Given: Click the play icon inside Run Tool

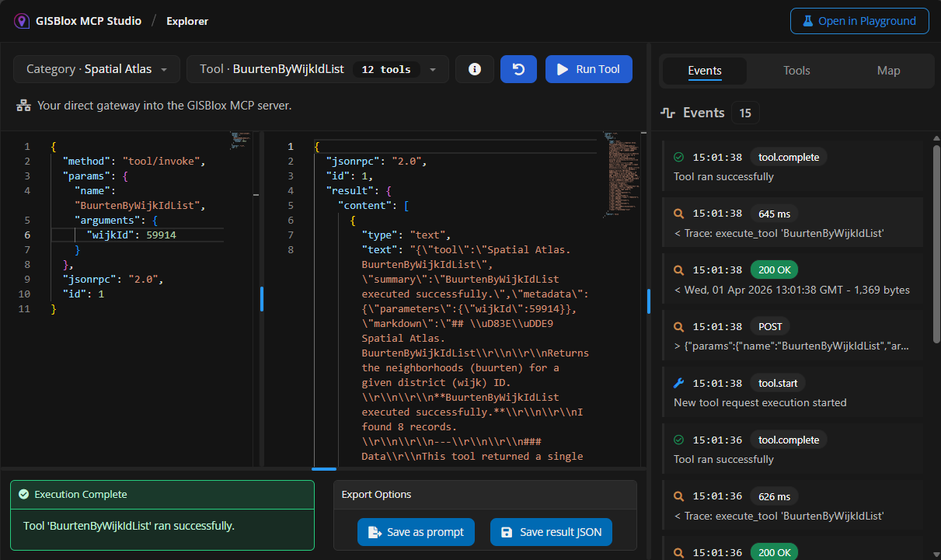Looking at the screenshot, I should [x=563, y=69].
